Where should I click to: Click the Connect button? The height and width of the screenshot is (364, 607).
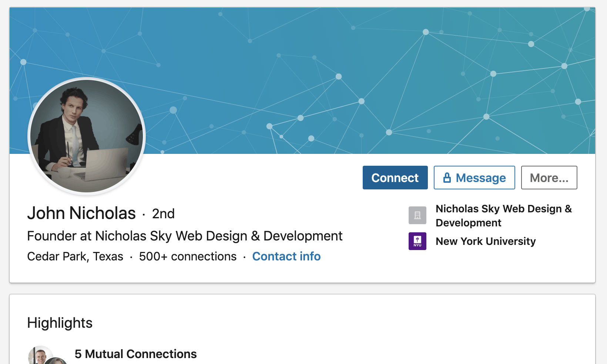point(395,178)
